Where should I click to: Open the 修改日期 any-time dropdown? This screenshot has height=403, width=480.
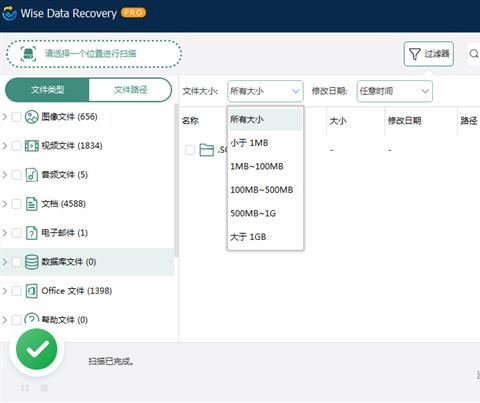click(395, 91)
